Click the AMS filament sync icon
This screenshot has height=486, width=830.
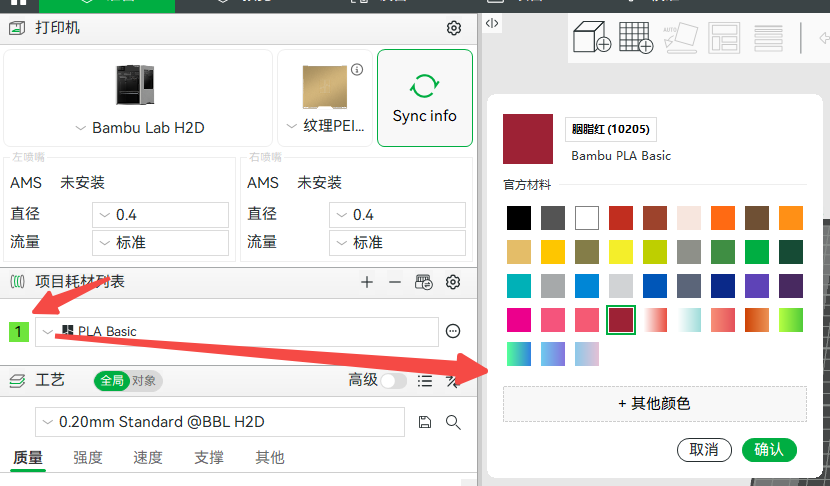(x=423, y=282)
